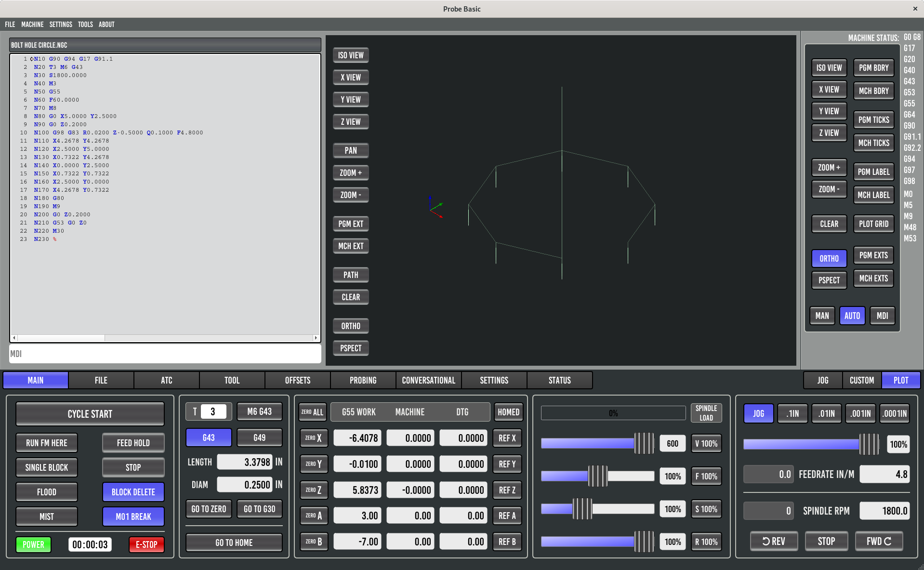Switch to the PROBING tab

tap(363, 380)
